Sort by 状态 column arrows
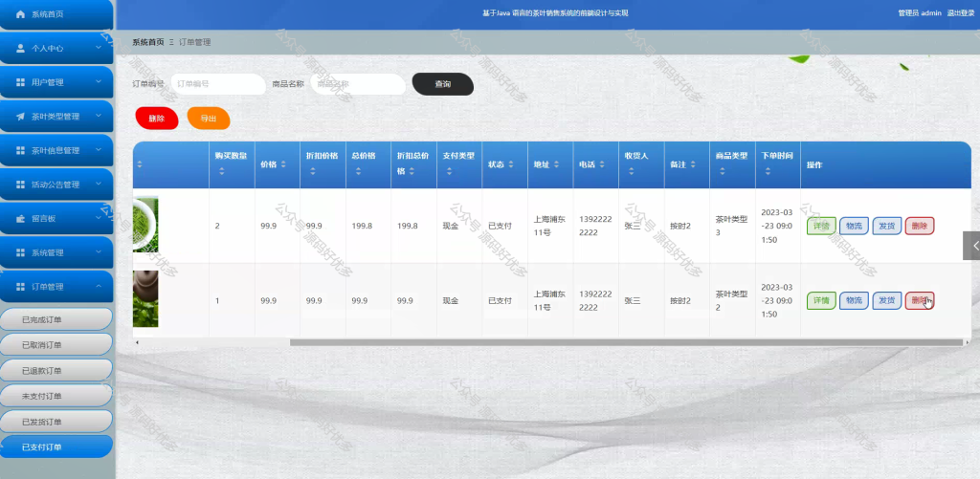This screenshot has height=479, width=980. (x=511, y=164)
